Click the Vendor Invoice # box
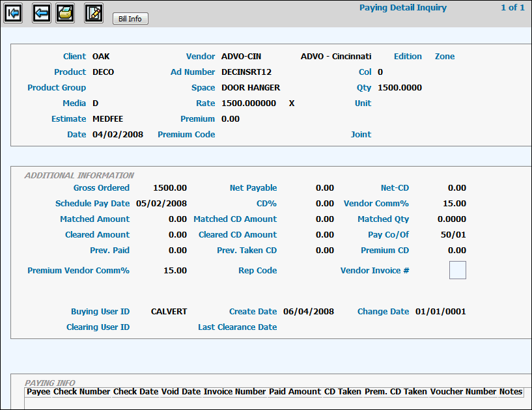This screenshot has height=410, width=532. 458,270
